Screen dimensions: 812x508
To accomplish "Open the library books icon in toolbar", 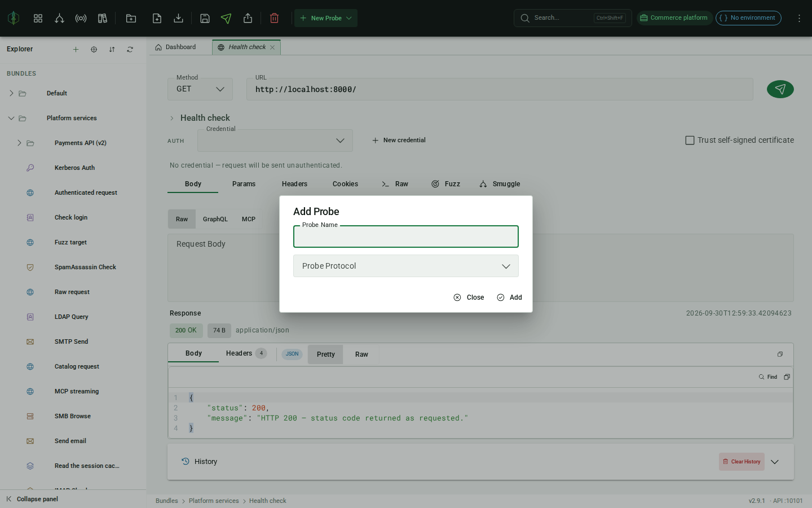I will (x=103, y=18).
